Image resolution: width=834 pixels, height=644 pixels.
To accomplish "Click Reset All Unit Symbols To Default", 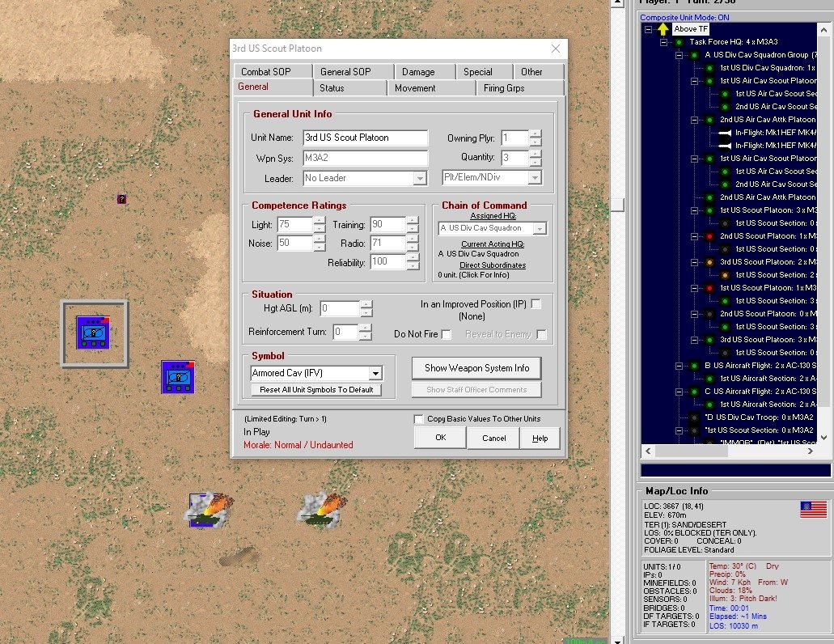I will coord(316,390).
